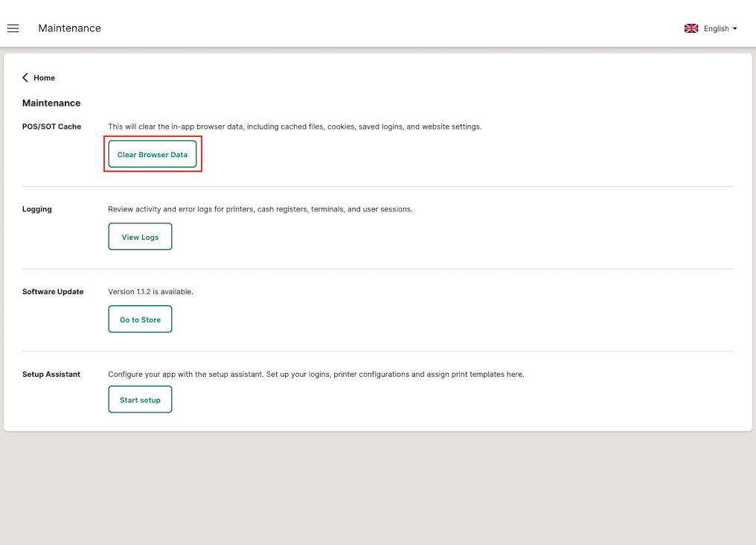Viewport: 756px width, 545px height.
Task: Click the caret arrow next to English
Action: coord(735,28)
